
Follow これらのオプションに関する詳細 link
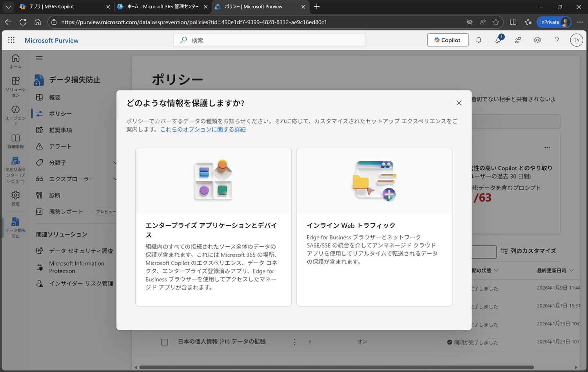click(203, 129)
